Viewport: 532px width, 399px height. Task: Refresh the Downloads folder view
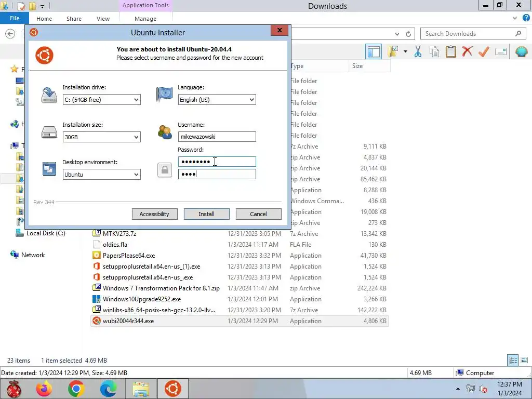[408, 34]
